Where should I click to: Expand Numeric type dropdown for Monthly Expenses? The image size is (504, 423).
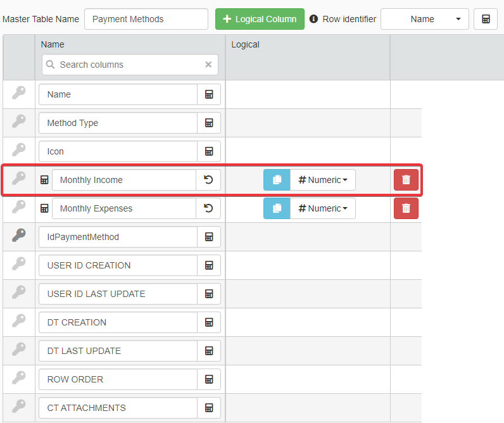(x=323, y=208)
